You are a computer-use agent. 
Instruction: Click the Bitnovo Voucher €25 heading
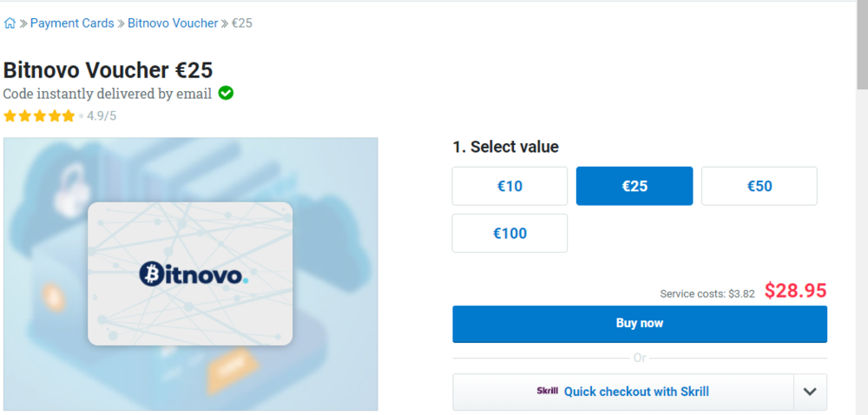[108, 70]
